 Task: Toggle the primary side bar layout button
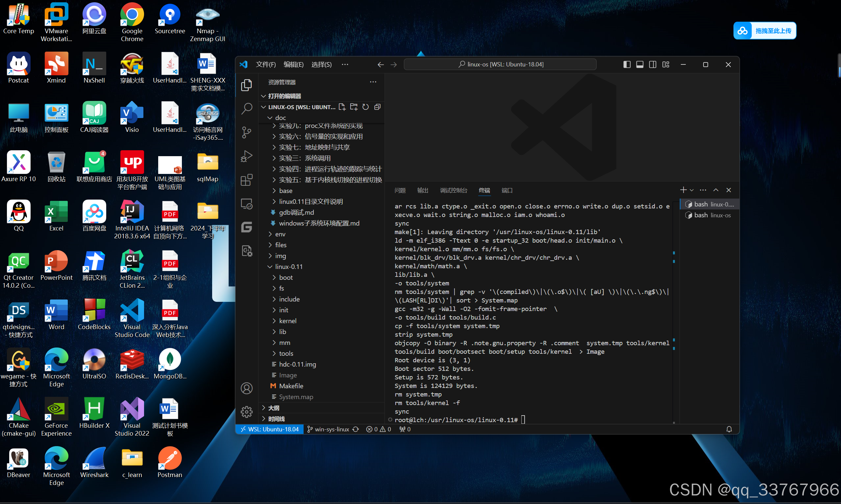(x=627, y=64)
